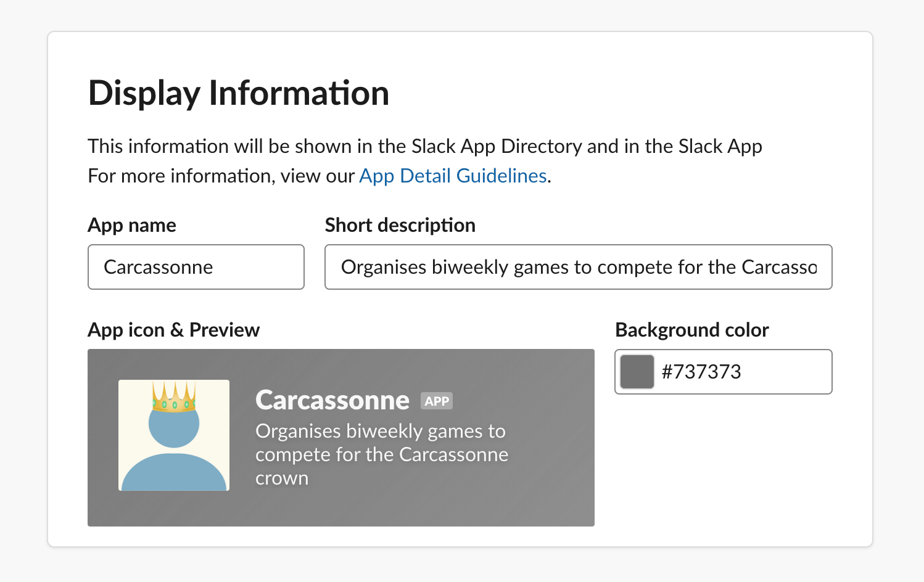Click the 'Short description' field label
Viewport: 924px width, 582px height.
coord(400,226)
